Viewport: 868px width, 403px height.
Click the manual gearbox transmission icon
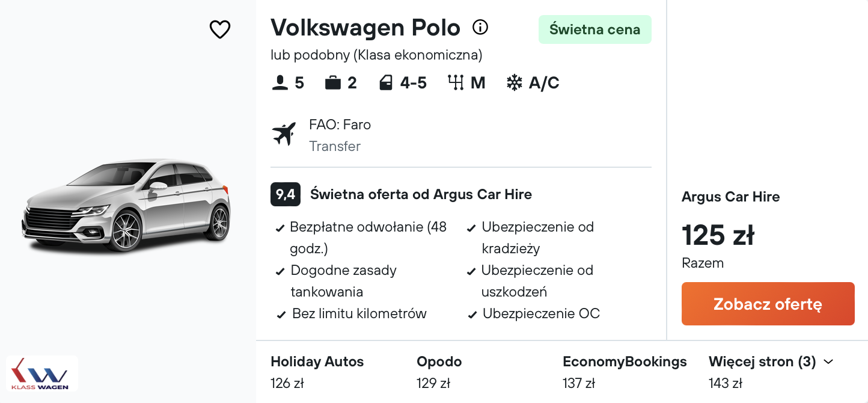coord(456,83)
